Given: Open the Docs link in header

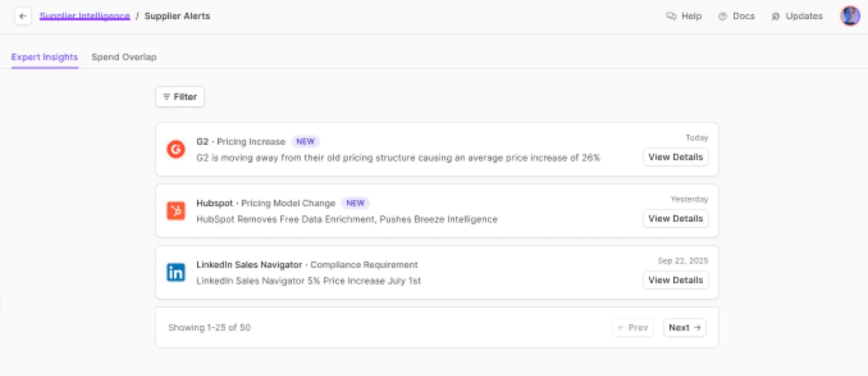Looking at the screenshot, I should (x=737, y=16).
